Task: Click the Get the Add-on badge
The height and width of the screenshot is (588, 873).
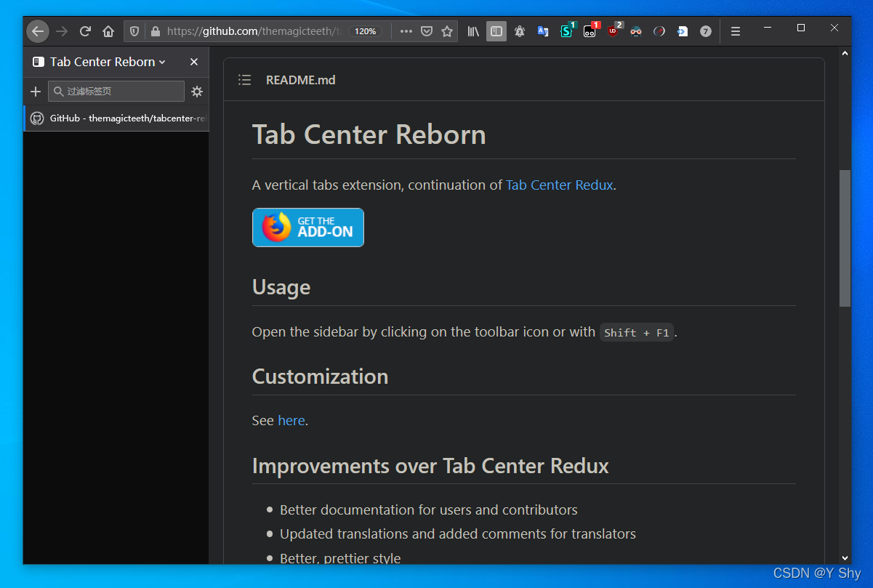Action: (308, 227)
